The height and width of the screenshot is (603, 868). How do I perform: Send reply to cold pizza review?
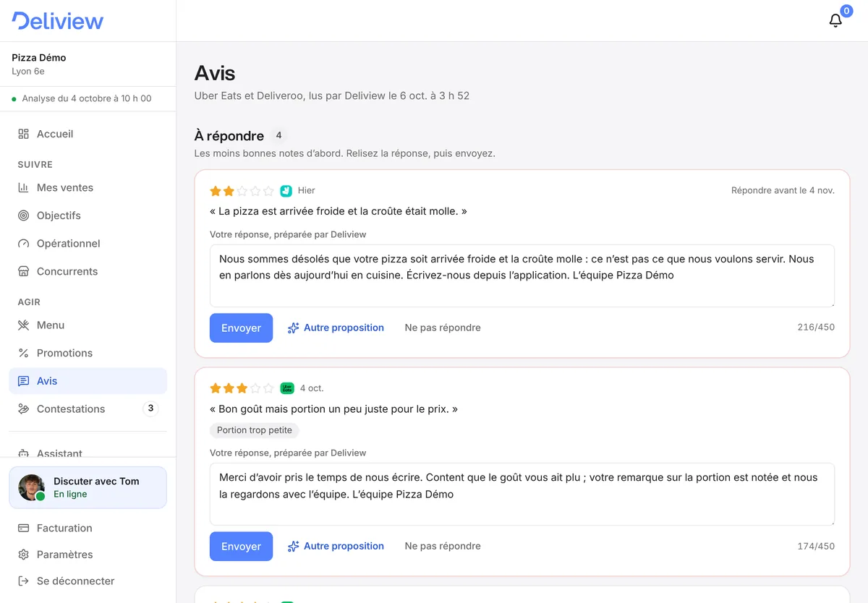pyautogui.click(x=241, y=328)
